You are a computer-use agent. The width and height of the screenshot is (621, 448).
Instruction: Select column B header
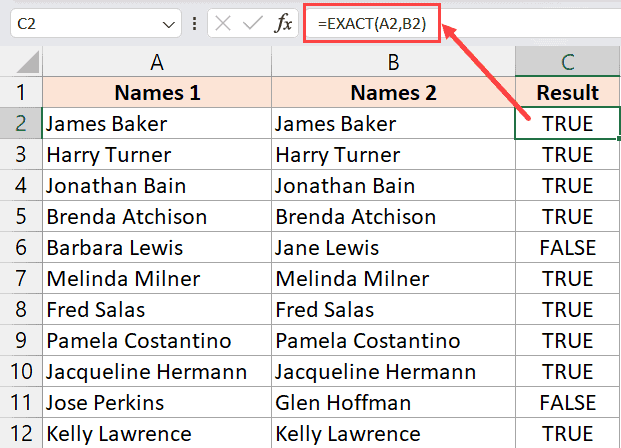[393, 62]
